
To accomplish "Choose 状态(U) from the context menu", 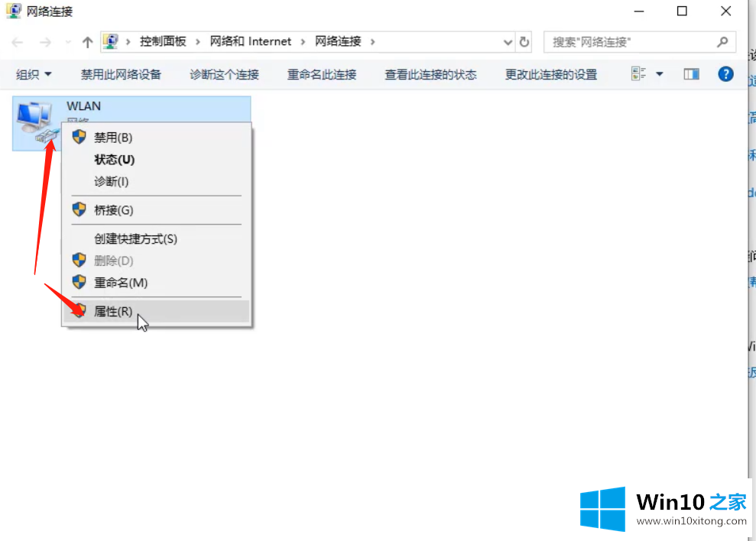I will click(156, 160).
